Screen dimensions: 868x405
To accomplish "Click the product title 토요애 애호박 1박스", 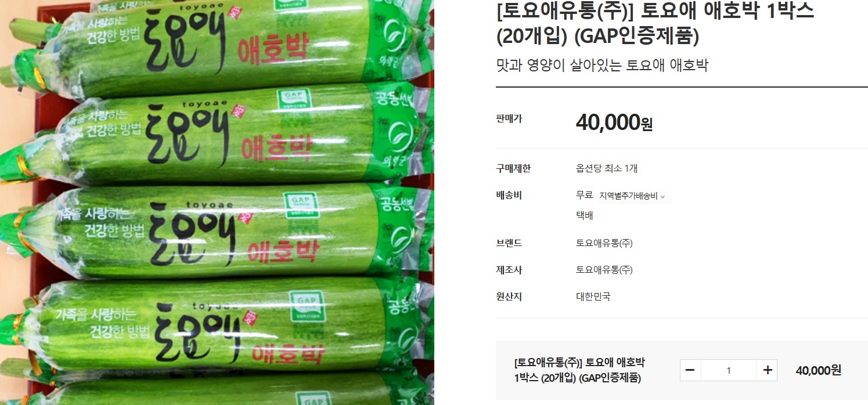I will [x=655, y=23].
